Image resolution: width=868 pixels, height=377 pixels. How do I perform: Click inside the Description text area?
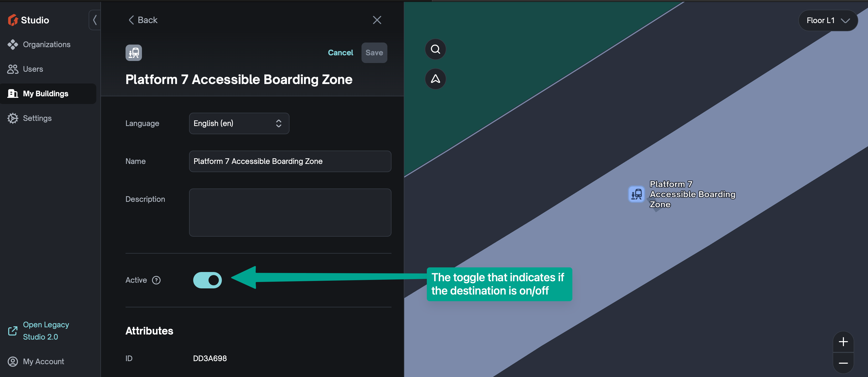point(290,213)
